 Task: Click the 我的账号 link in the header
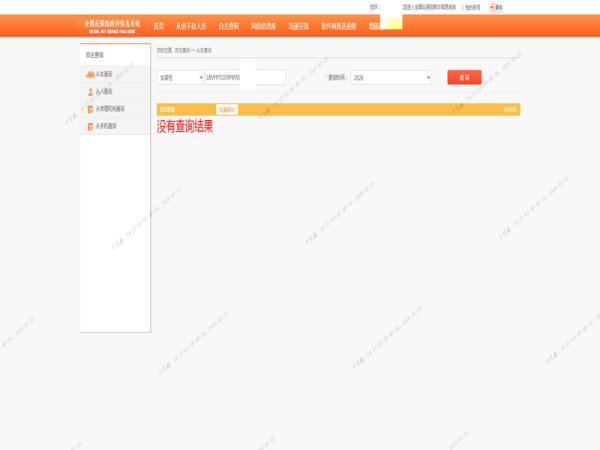472,7
